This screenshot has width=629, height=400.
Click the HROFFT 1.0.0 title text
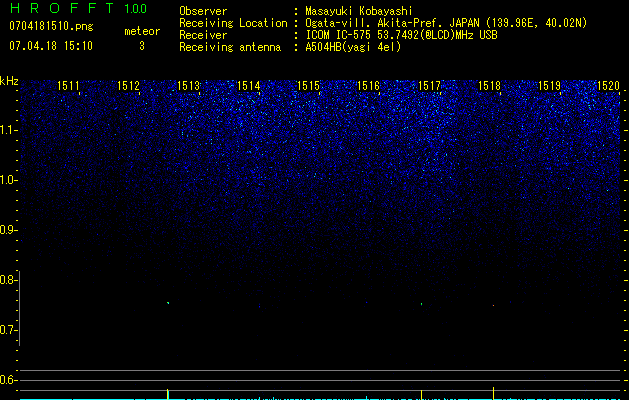point(79,8)
